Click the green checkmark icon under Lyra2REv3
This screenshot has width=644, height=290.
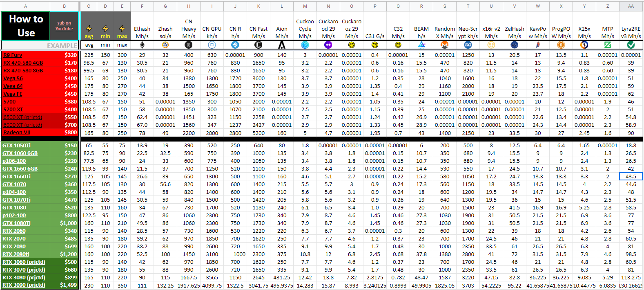tap(631, 45)
